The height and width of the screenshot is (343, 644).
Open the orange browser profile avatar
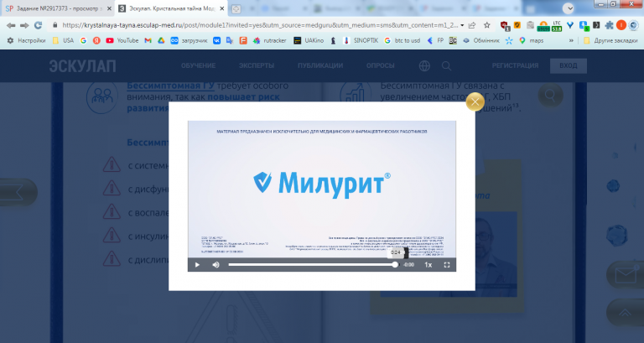coord(621,25)
